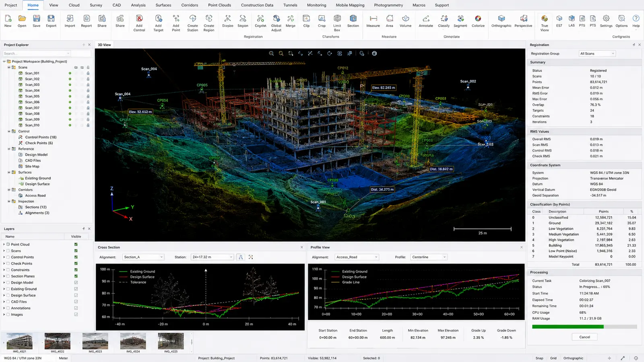This screenshot has width=644, height=362.
Task: Click the Create Station icon
Action: 192,19
